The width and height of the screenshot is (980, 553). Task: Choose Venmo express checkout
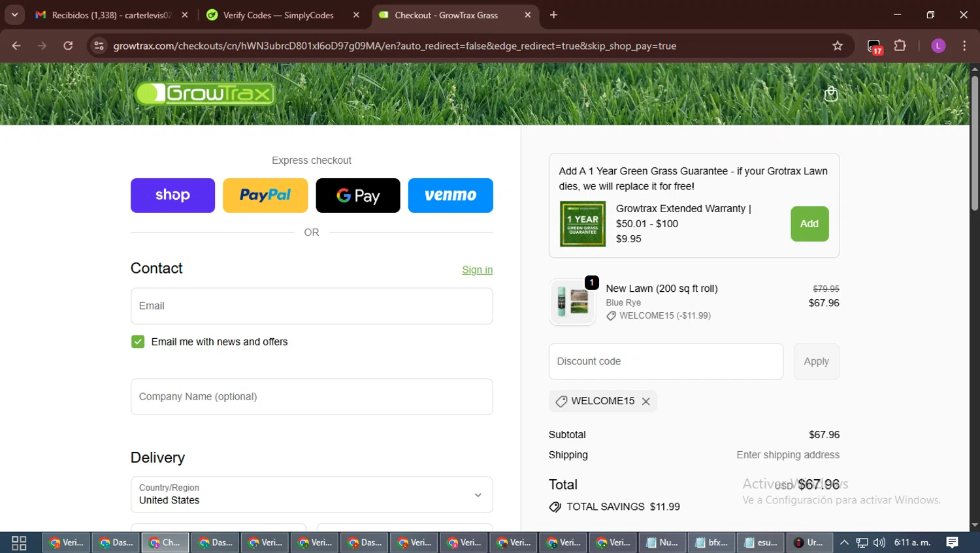(451, 195)
